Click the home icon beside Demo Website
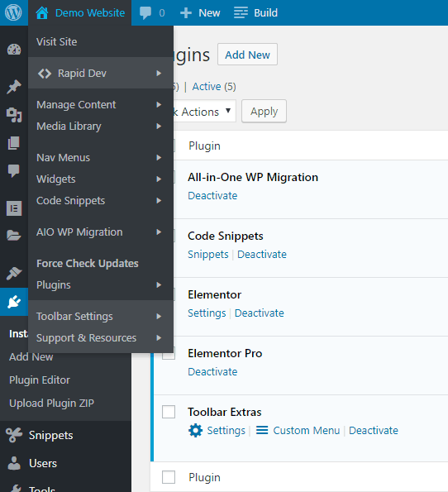The width and height of the screenshot is (448, 492). click(42, 13)
